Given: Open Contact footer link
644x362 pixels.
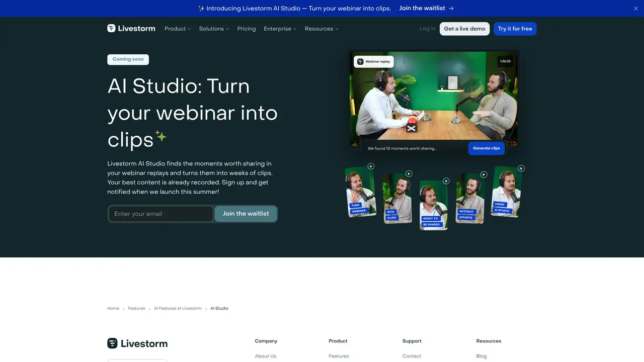Looking at the screenshot, I should click(x=412, y=356).
